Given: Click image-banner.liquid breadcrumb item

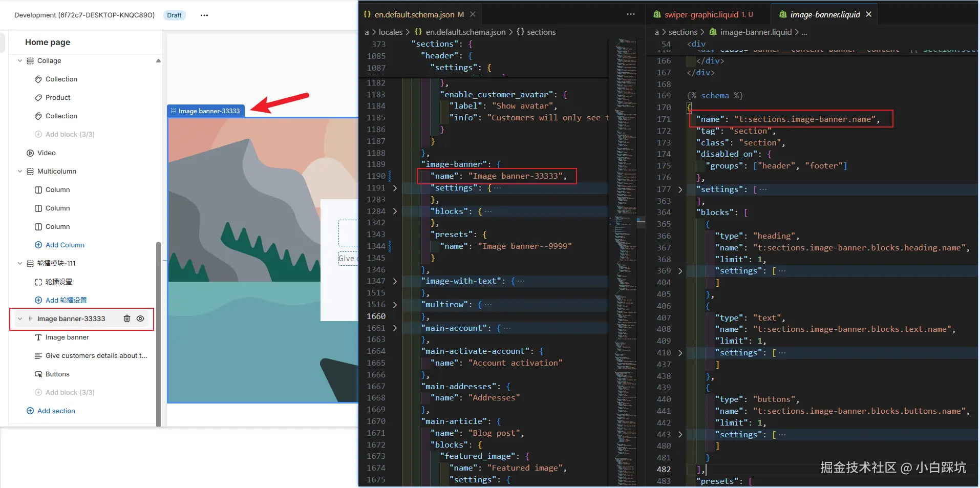Looking at the screenshot, I should point(756,32).
